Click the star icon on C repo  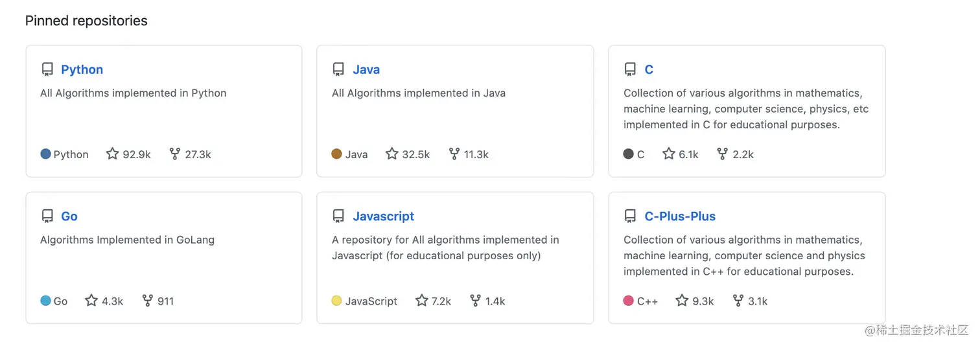coord(669,154)
